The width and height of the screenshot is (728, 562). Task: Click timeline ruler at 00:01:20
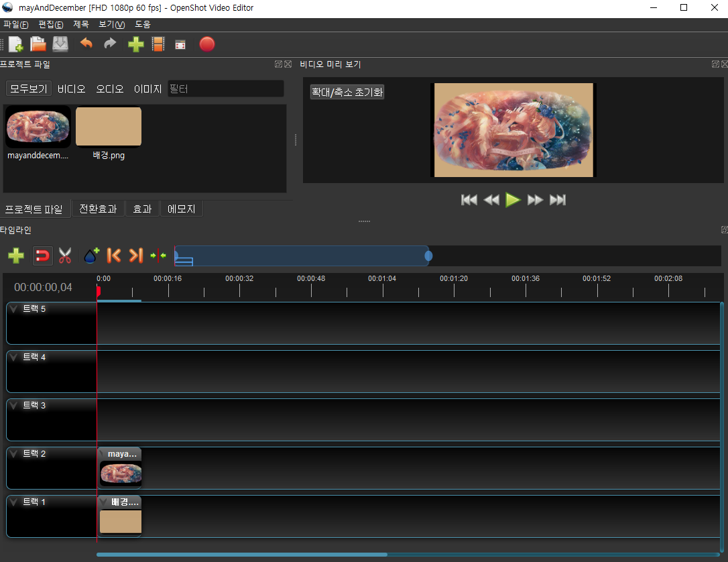point(454,279)
